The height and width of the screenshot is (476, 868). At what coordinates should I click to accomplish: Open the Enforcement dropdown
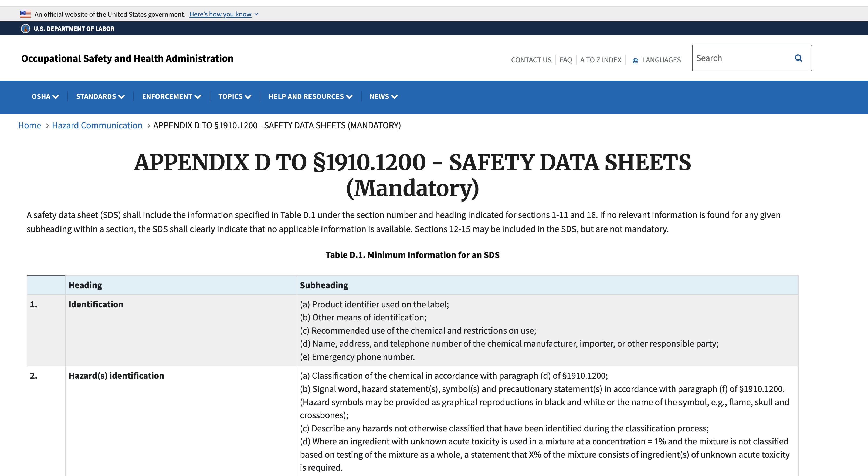pyautogui.click(x=171, y=96)
